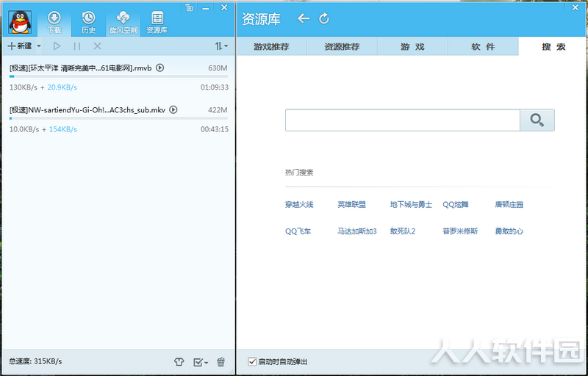Viewport: 588px width, 376px height.
Task: Start the selected download with play icon
Action: (57, 46)
